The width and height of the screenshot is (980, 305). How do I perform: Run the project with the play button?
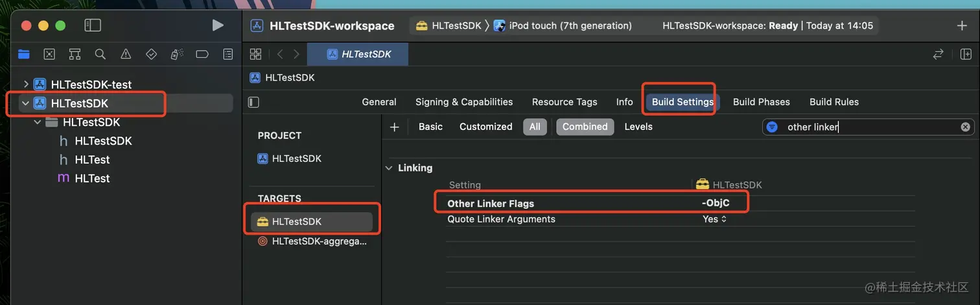tap(218, 25)
